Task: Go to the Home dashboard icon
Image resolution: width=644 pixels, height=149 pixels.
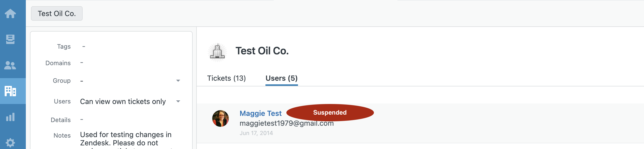Action: (10, 13)
